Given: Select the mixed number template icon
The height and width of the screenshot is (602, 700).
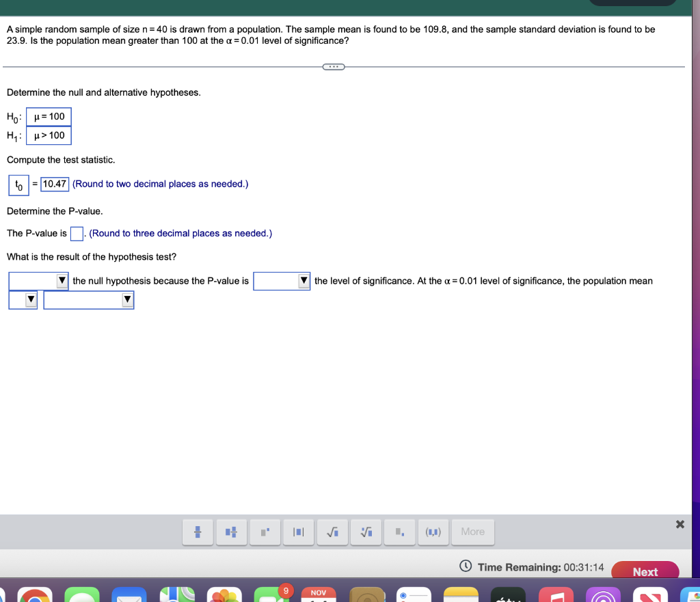Looking at the screenshot, I should (x=231, y=532).
